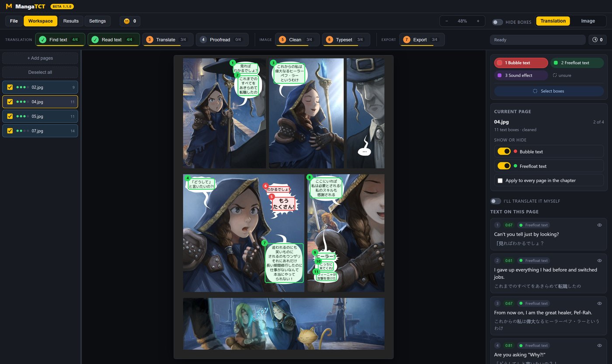612x364 pixels.
Task: Toggle eye icon for text entry 2
Action: point(599,260)
